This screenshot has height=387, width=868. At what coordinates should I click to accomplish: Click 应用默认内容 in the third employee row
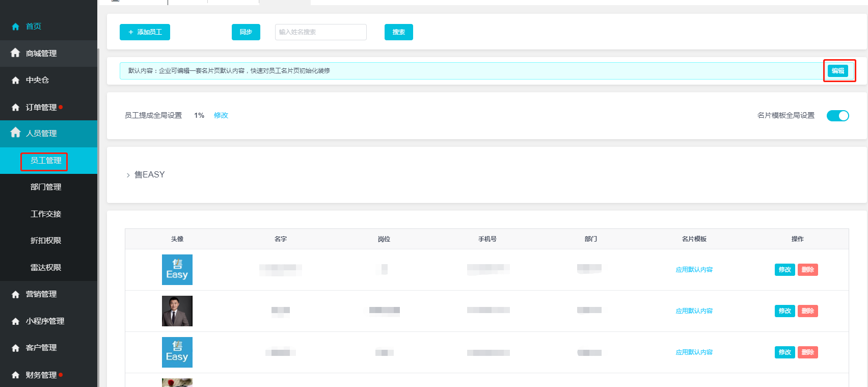(x=694, y=352)
